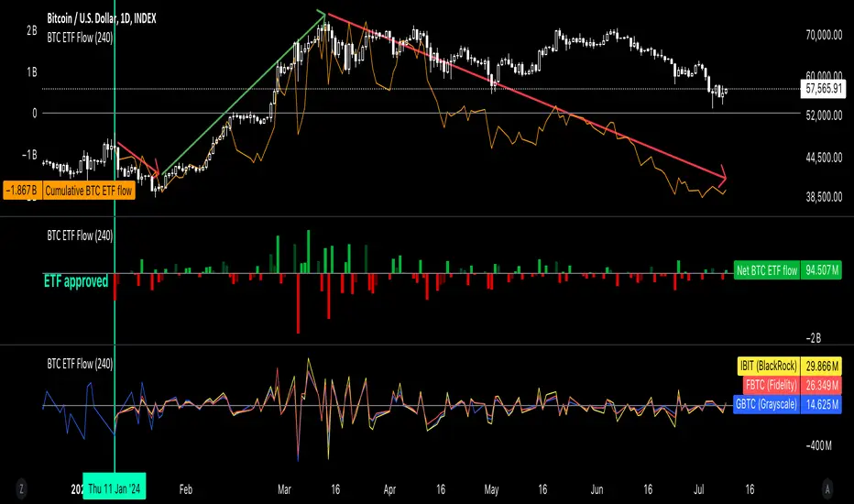Click the 2B label on left scale

(x=31, y=30)
